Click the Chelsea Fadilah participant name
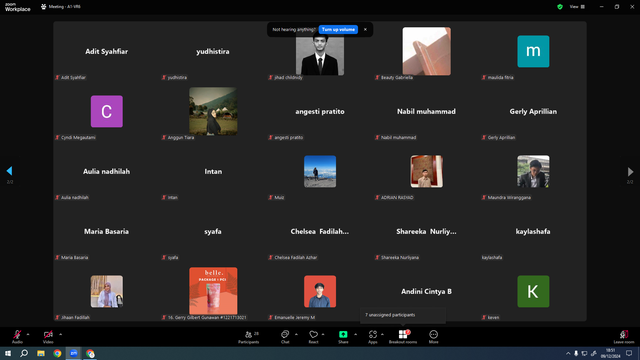The width and height of the screenshot is (640, 360). click(320, 231)
